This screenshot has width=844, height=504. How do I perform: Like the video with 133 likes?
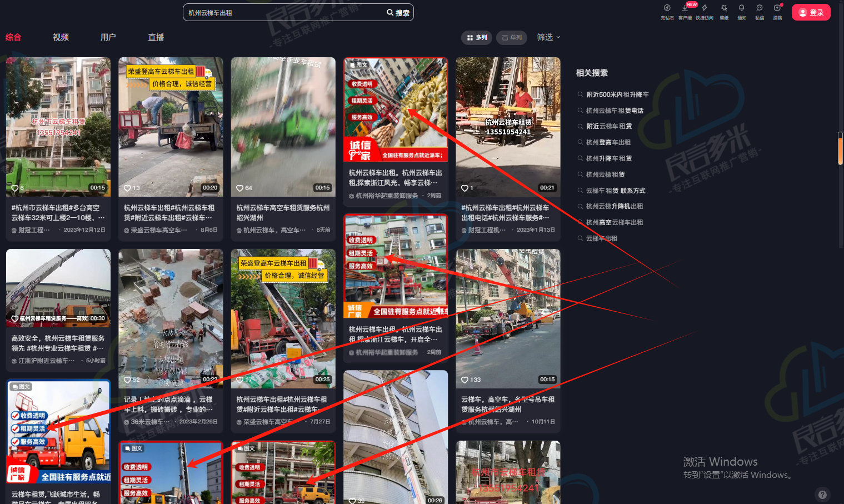[465, 380]
